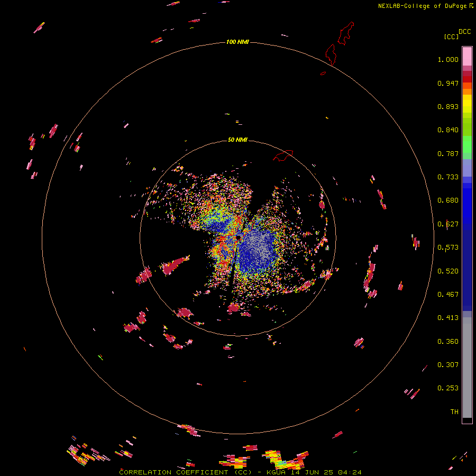The width and height of the screenshot is (476, 476).
Task: Click the 0.307 legend value
Action: 448,365
